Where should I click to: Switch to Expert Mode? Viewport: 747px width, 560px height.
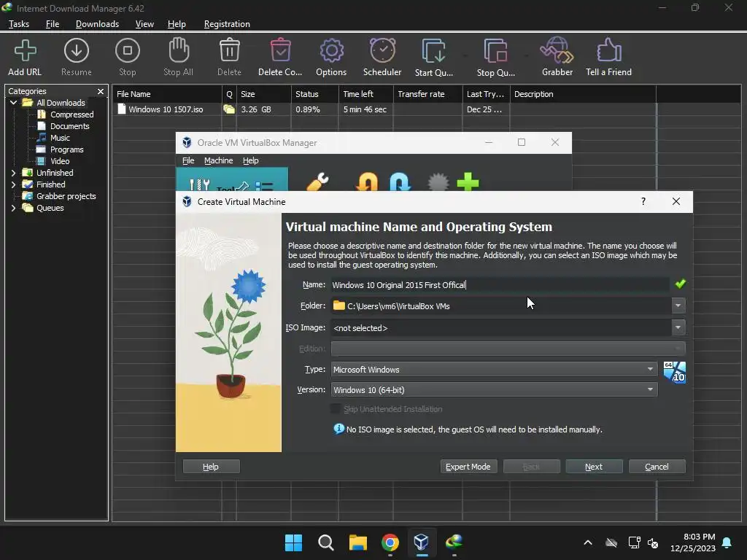(x=468, y=467)
